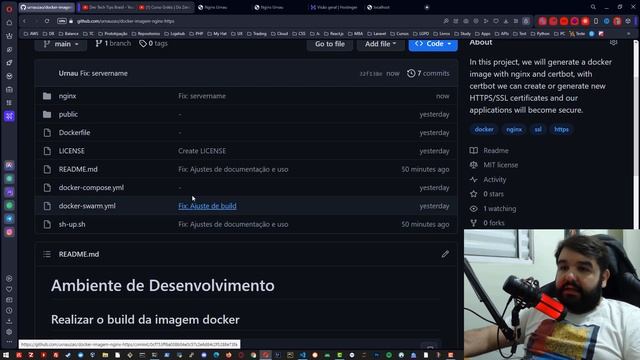The image size is (640, 360).
Task: Reload the page
Action: 47,21
